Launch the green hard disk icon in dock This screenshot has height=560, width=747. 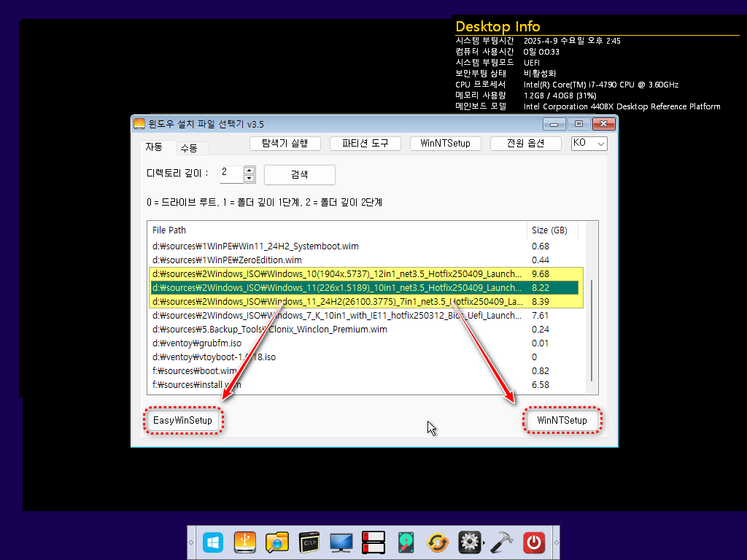[406, 542]
